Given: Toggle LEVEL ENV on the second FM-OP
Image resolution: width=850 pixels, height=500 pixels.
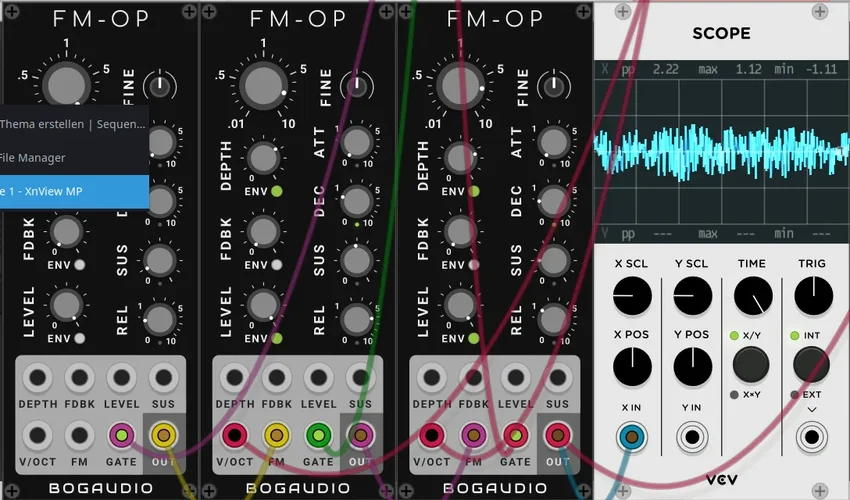Looking at the screenshot, I should (276, 338).
